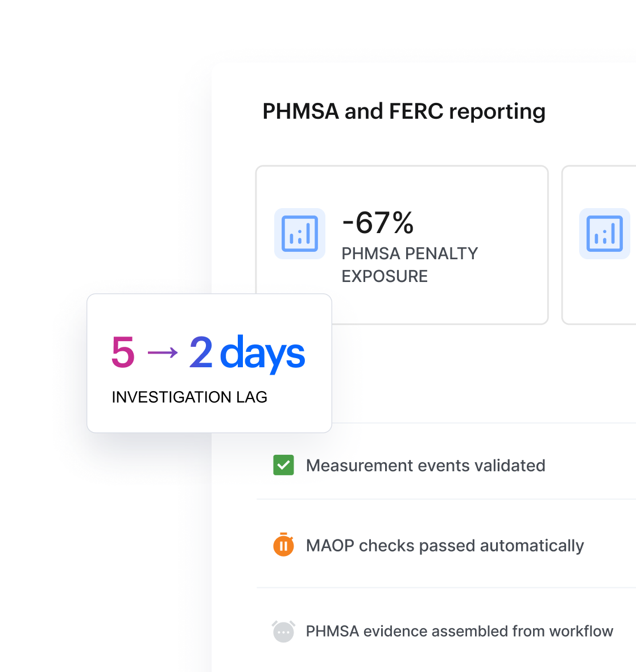Click the orange stopwatch icon for MAOP checks
Viewport: 636px width, 672px height.
(x=283, y=545)
